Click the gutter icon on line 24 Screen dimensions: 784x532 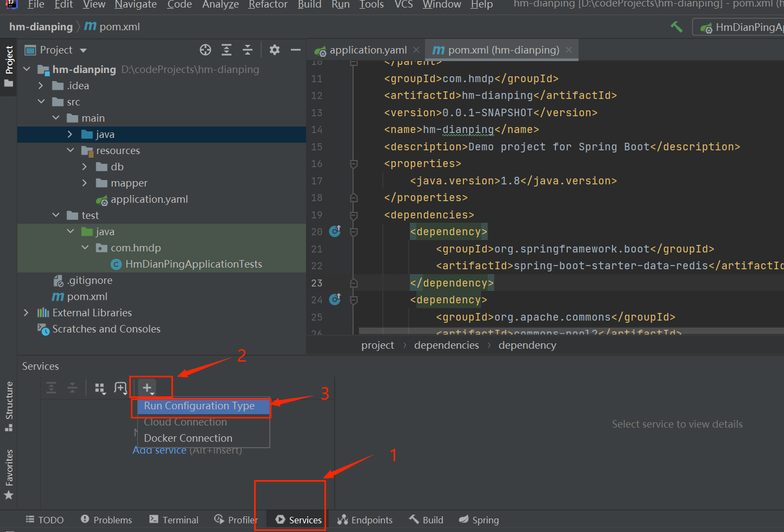click(x=335, y=300)
